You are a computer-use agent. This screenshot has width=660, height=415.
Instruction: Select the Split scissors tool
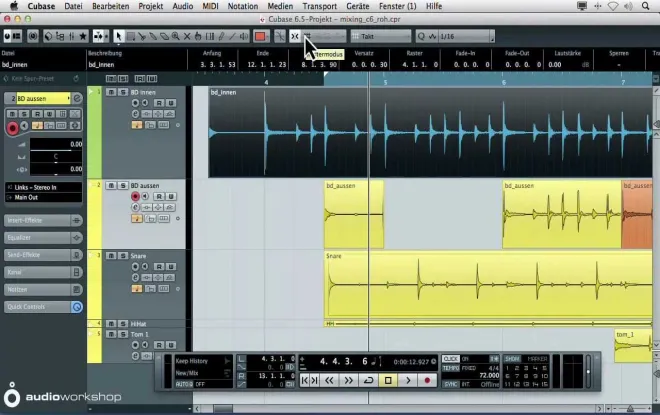142,37
